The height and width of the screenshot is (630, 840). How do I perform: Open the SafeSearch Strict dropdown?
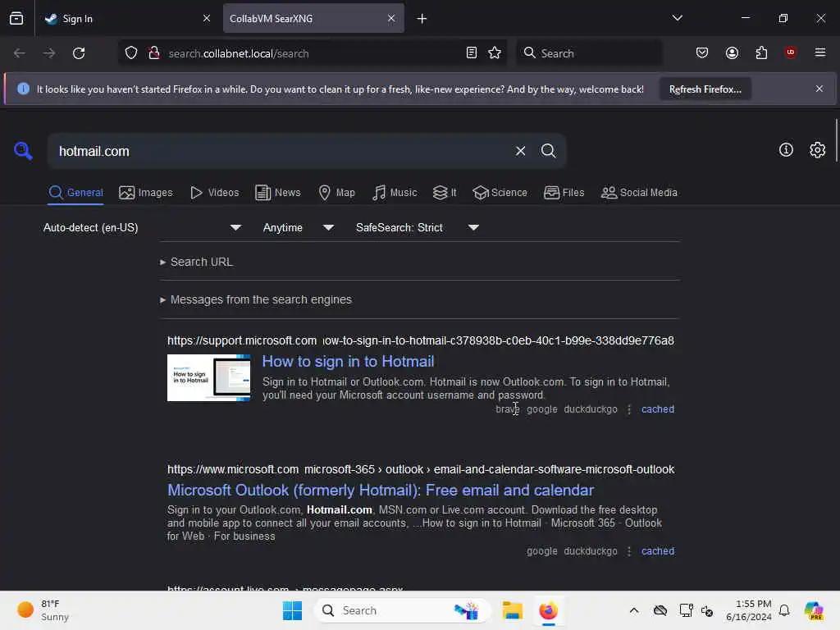coord(418,228)
